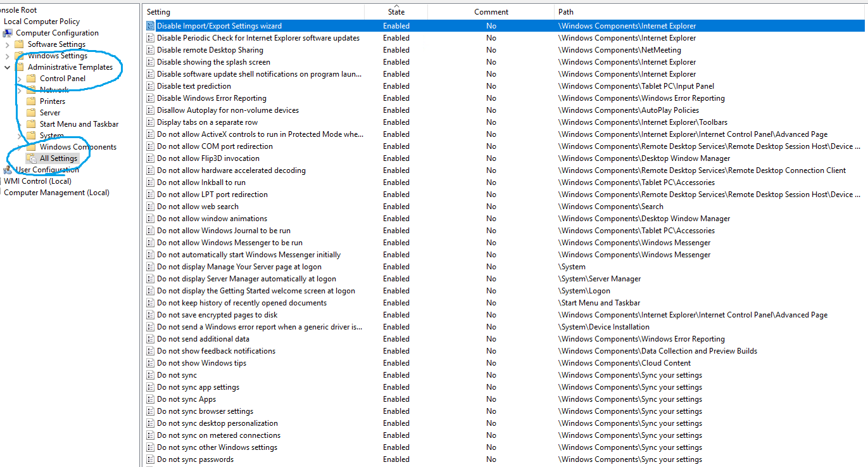Click the '\System\Device Installation' path cell

point(604,327)
